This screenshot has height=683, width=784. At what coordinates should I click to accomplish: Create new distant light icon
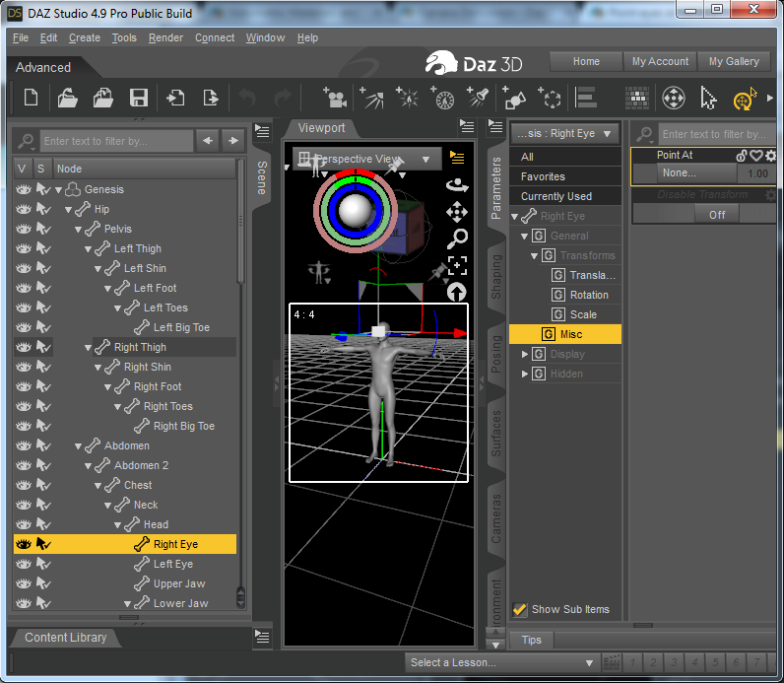click(372, 98)
